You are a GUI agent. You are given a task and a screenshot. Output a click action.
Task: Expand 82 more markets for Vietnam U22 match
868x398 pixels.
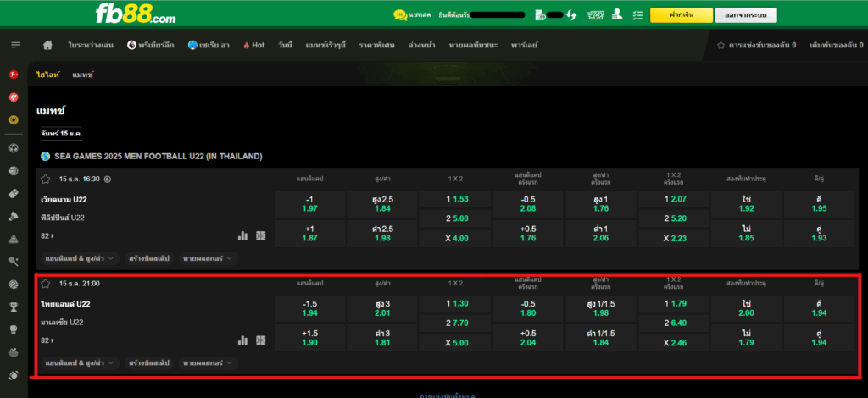click(x=47, y=236)
